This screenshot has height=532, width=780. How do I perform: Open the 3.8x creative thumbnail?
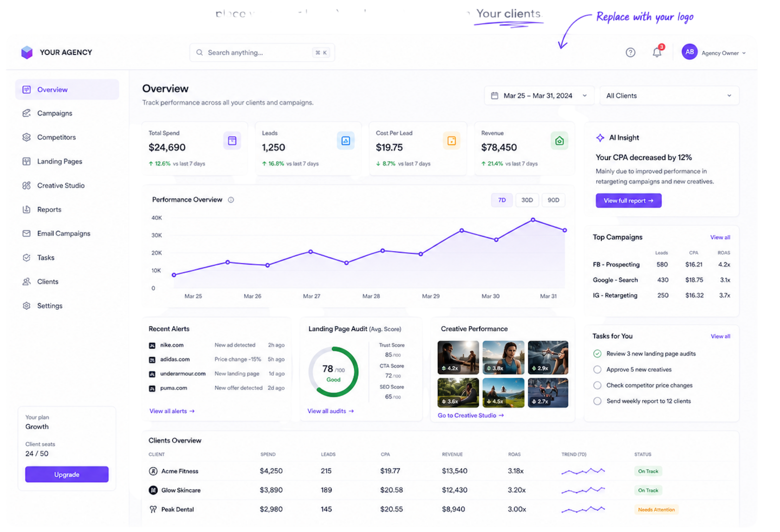(x=503, y=357)
